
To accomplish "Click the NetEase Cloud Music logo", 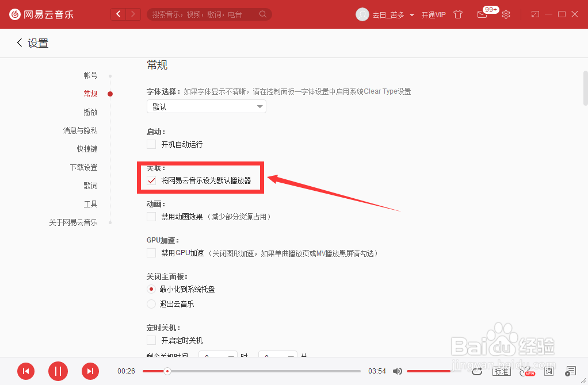I will click(41, 14).
